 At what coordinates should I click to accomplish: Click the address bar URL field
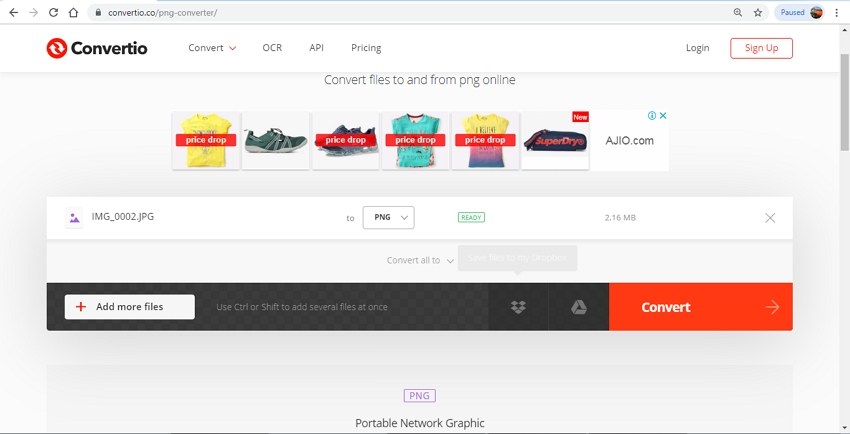[x=400, y=13]
